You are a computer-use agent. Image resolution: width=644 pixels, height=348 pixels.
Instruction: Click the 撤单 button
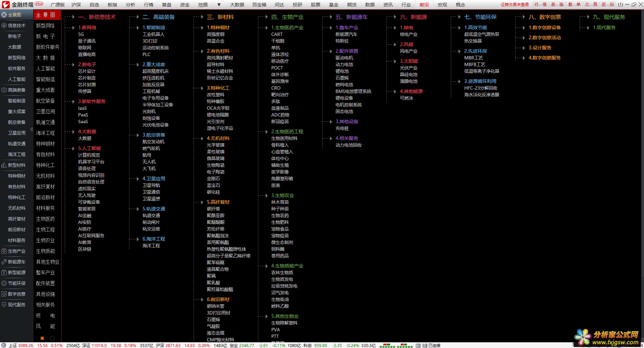[574, 4]
